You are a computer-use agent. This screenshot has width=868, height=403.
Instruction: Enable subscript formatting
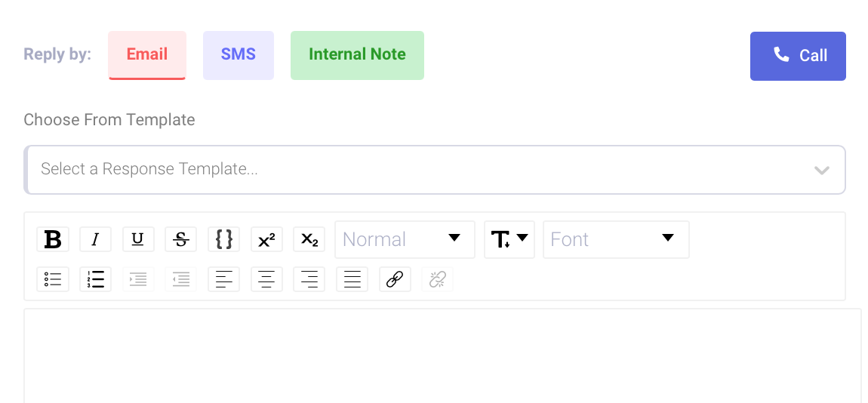(309, 239)
